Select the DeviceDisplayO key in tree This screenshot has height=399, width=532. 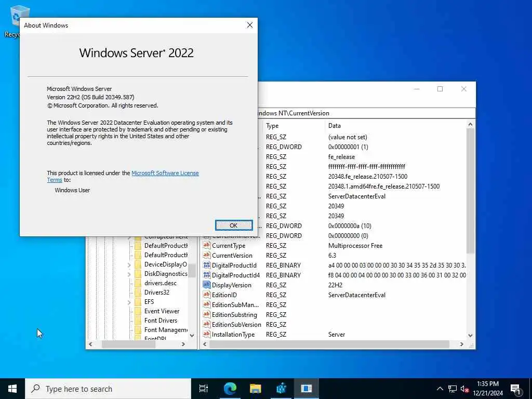click(166, 264)
